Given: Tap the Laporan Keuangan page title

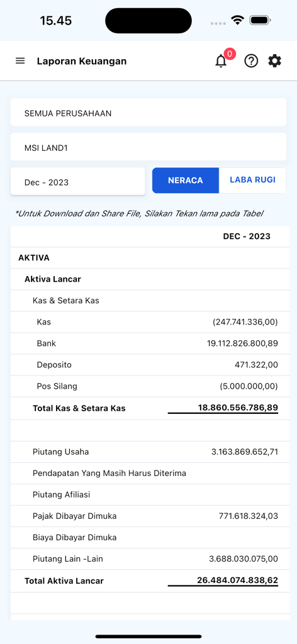Looking at the screenshot, I should 82,61.
